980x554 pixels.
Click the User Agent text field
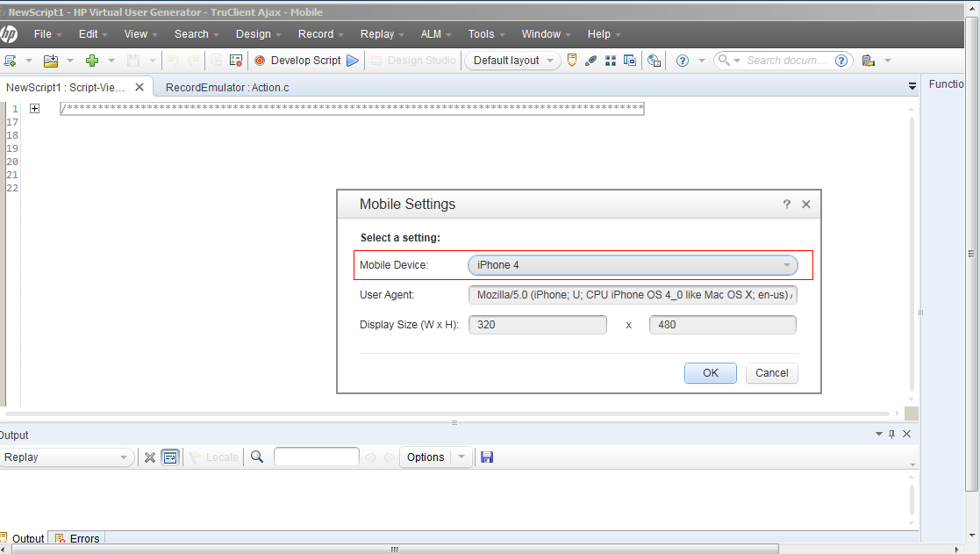pyautogui.click(x=633, y=294)
